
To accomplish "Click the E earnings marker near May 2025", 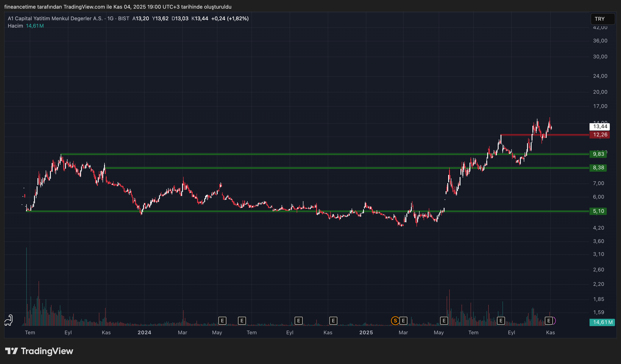I will click(x=444, y=321).
